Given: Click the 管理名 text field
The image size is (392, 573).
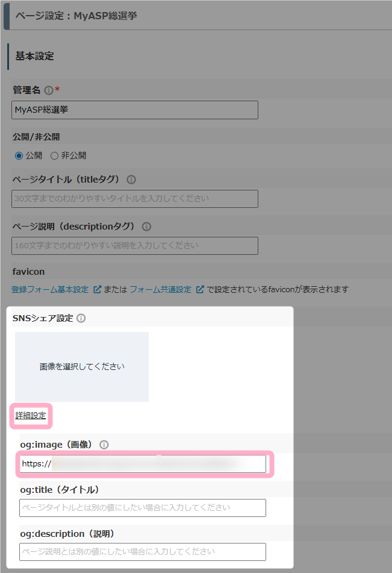Looking at the screenshot, I should pos(135,110).
